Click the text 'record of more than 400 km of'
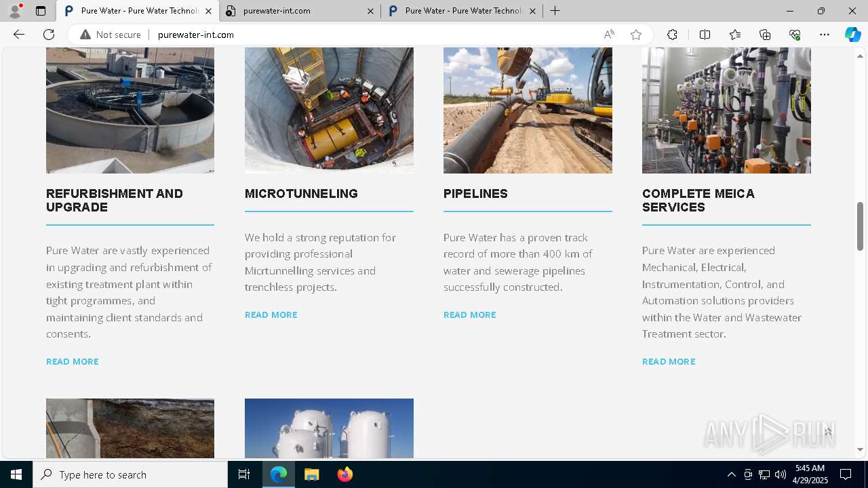The width and height of the screenshot is (868, 488). (518, 254)
